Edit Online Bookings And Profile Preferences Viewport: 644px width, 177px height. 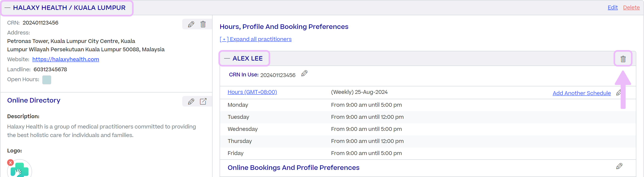[619, 166]
